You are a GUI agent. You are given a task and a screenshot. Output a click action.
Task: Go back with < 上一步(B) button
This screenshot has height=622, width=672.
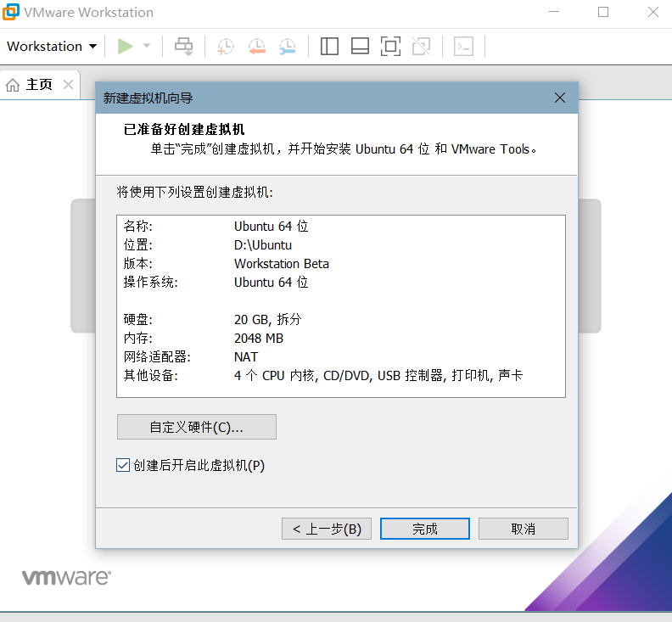pos(327,529)
